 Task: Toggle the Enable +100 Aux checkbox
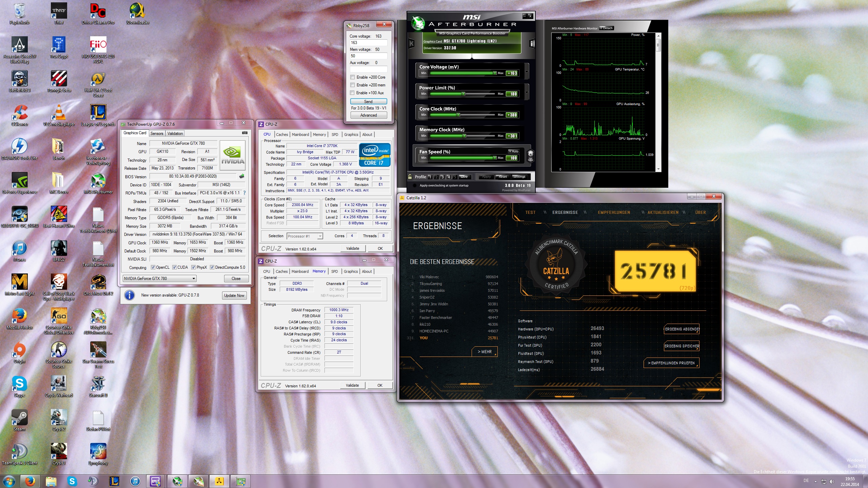pos(353,93)
